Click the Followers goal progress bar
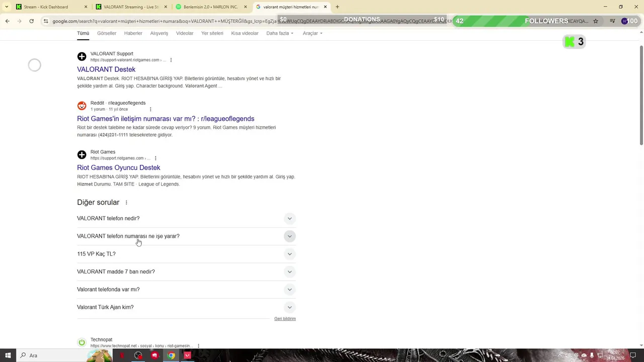Viewport: 644px width, 362px height. pyautogui.click(x=547, y=21)
